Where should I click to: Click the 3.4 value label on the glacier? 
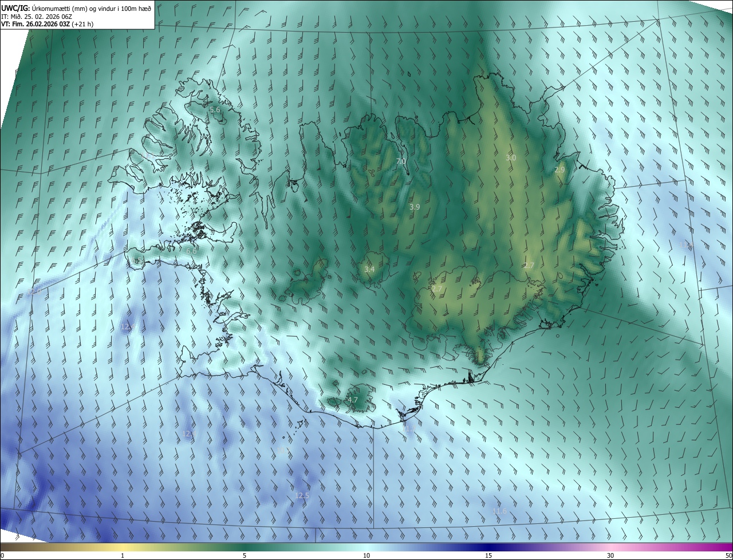point(369,269)
